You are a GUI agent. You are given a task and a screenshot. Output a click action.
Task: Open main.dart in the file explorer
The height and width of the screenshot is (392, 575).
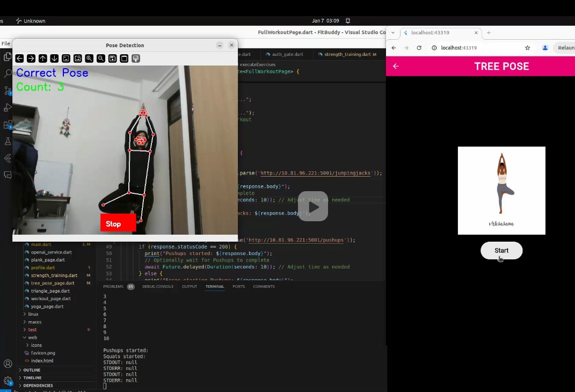point(41,244)
